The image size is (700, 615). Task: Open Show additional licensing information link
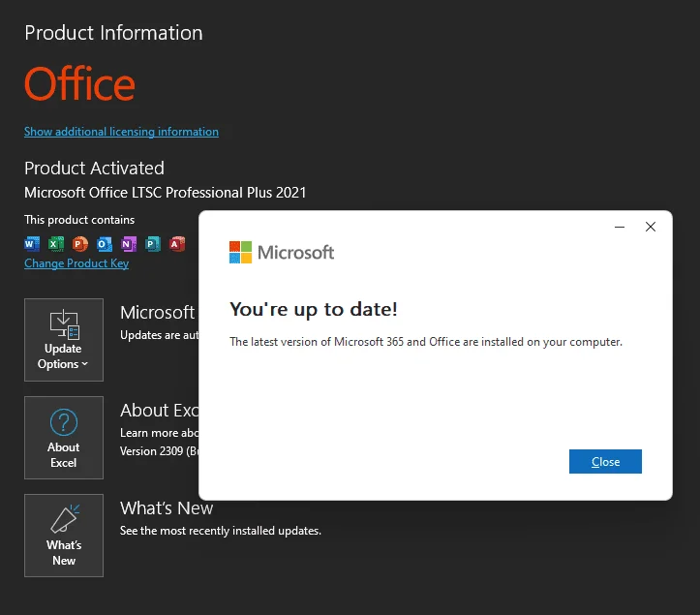pos(121,132)
